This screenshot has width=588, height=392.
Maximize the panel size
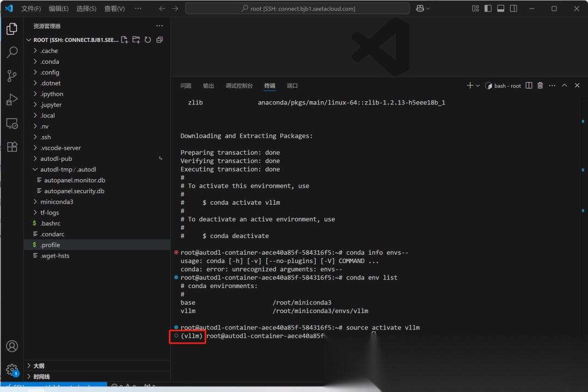point(565,85)
